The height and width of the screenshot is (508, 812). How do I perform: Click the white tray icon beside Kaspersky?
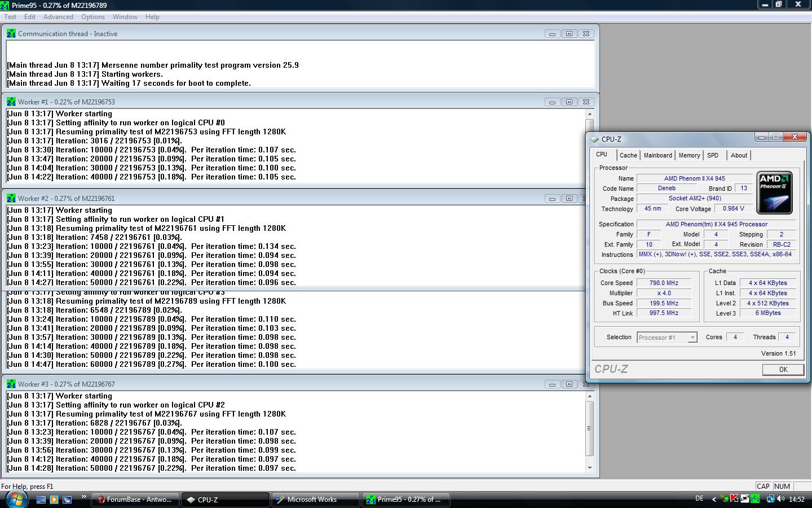point(745,499)
